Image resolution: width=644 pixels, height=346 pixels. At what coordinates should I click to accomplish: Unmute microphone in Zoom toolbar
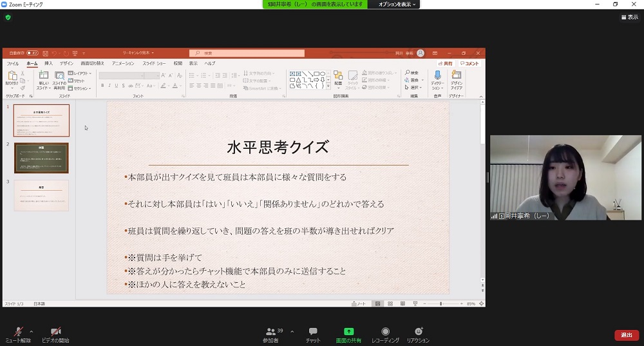coord(18,332)
